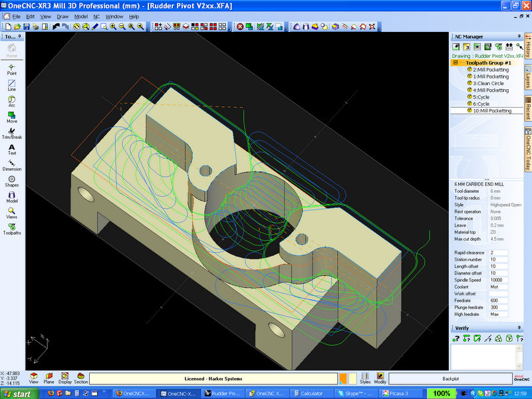Click the Windows Start button
This screenshot has width=532, height=399.
click(20, 394)
